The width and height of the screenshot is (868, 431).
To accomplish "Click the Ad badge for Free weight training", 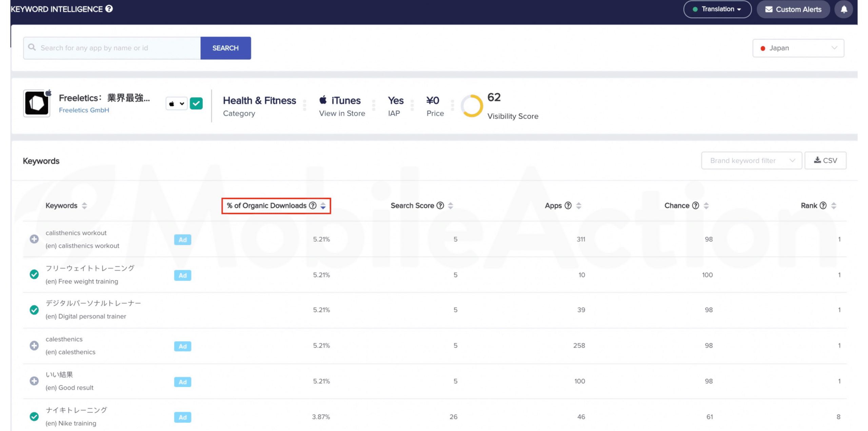I will [182, 275].
